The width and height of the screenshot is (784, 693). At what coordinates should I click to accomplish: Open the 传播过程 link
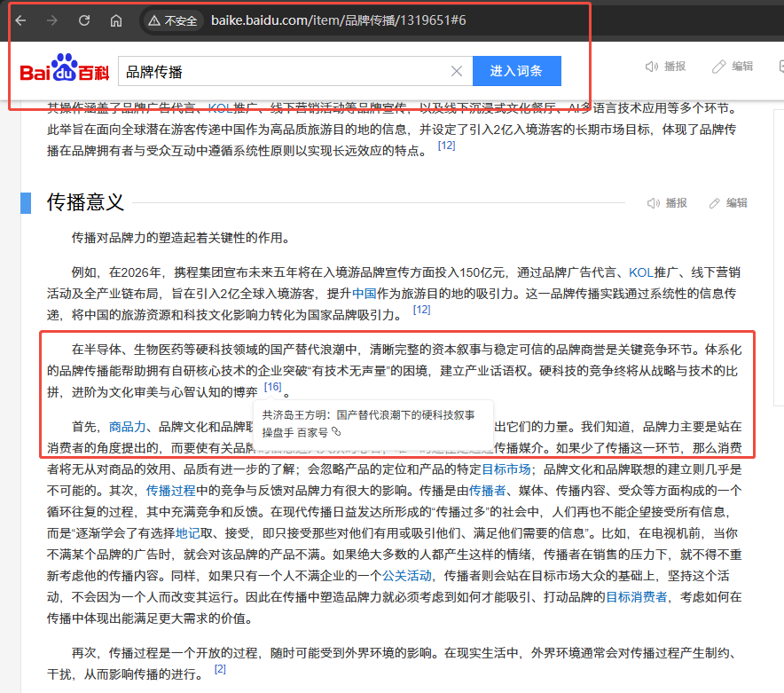click(170, 491)
